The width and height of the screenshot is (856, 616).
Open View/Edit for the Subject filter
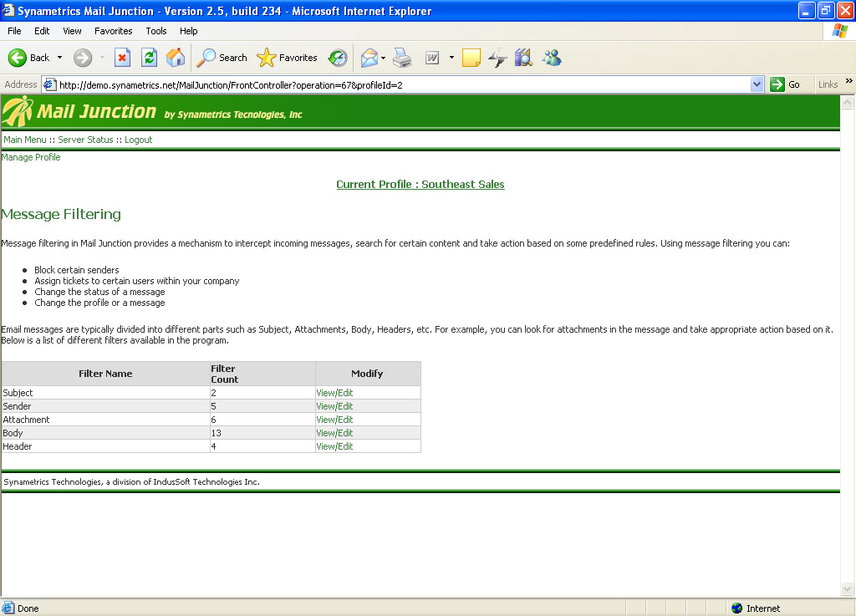pyautogui.click(x=334, y=393)
